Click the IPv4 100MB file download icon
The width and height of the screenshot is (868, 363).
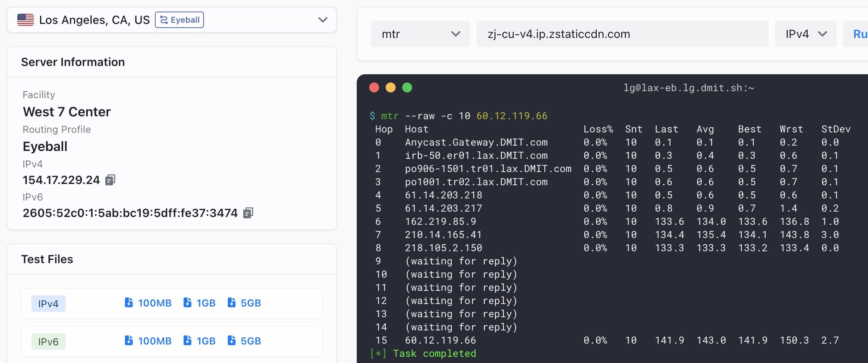[x=129, y=303]
